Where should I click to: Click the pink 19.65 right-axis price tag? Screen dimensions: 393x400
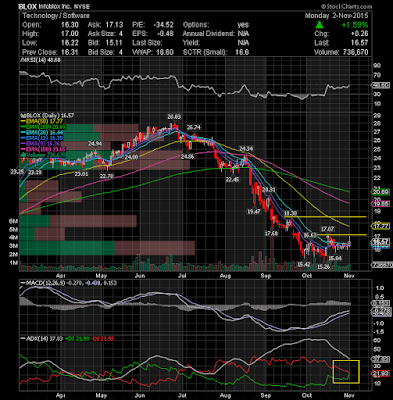pyautogui.click(x=380, y=204)
